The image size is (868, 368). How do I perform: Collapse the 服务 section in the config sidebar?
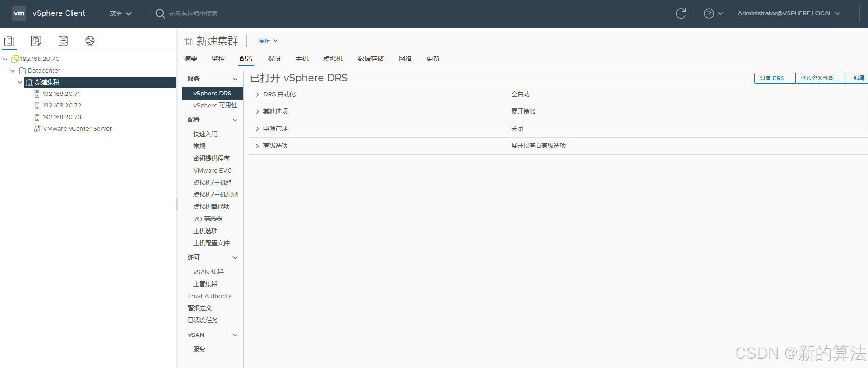[x=235, y=79]
